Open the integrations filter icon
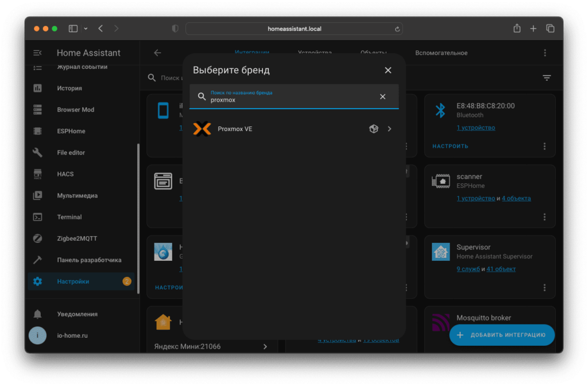The height and width of the screenshot is (386, 588). (x=547, y=78)
